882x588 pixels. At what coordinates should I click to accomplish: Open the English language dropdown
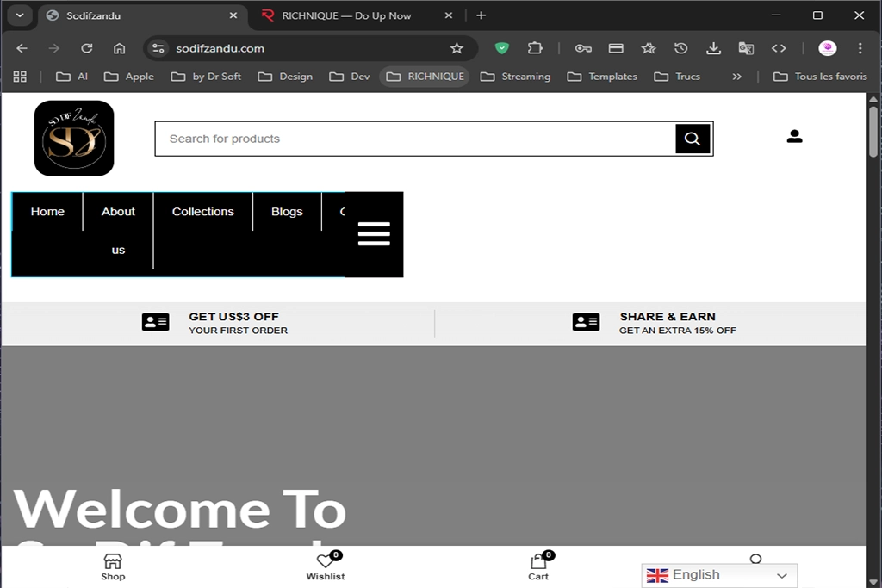(x=719, y=574)
